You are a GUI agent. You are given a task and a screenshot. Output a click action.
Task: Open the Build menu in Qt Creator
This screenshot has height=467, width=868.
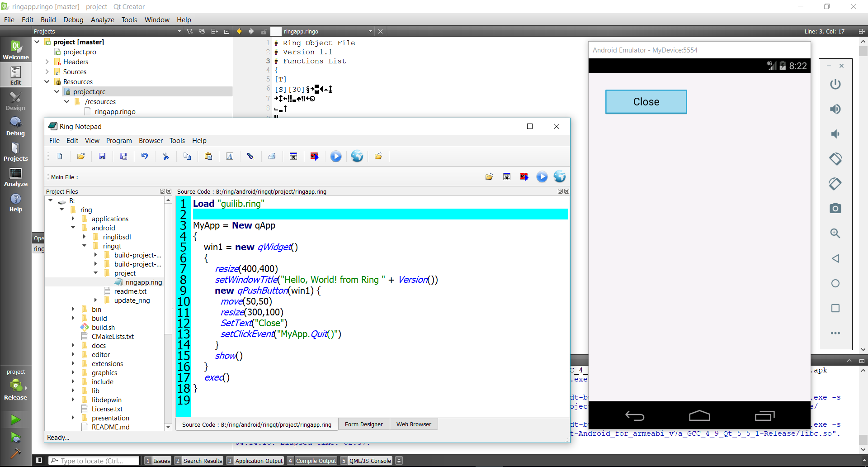point(48,20)
